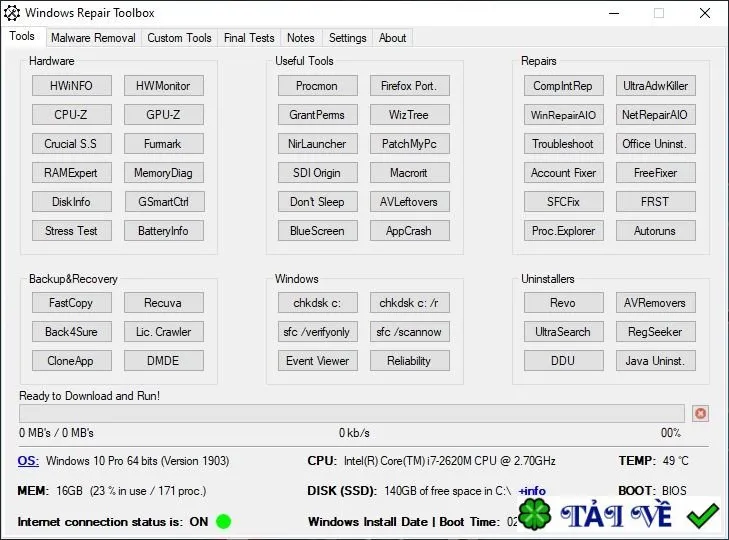Viewport: 729px width, 540px height.
Task: Open BatteryInfo
Action: (x=164, y=231)
